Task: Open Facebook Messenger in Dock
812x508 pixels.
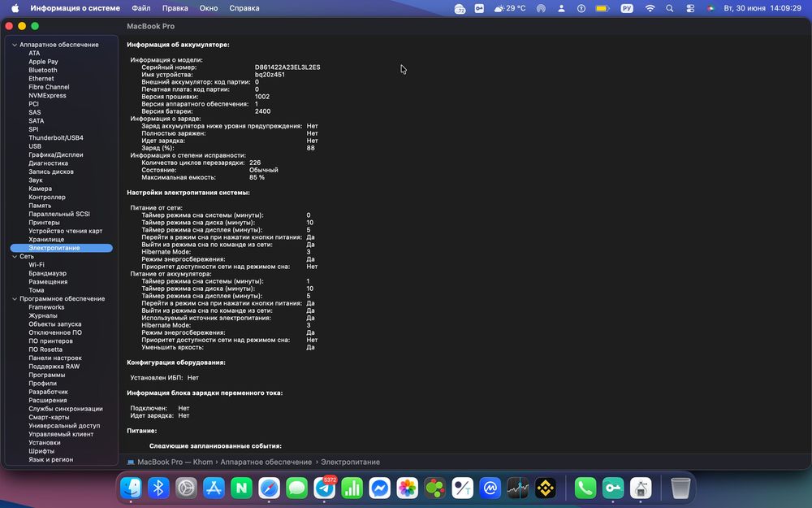Action: point(379,488)
